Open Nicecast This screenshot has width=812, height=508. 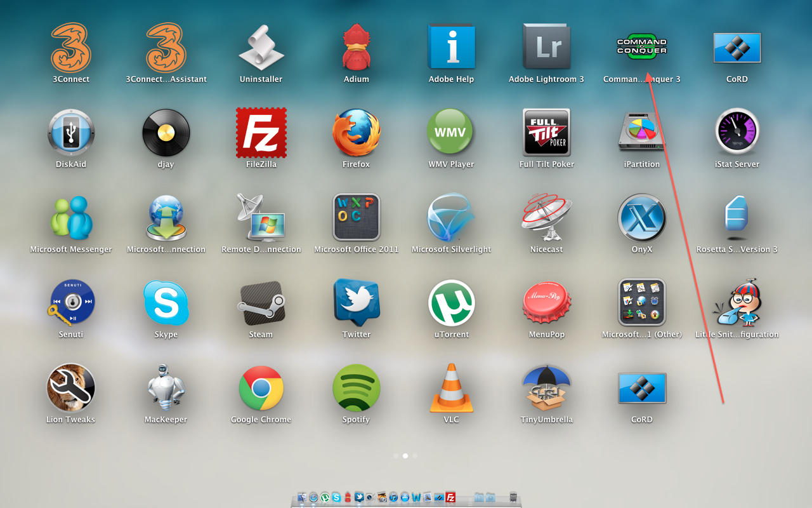point(546,218)
